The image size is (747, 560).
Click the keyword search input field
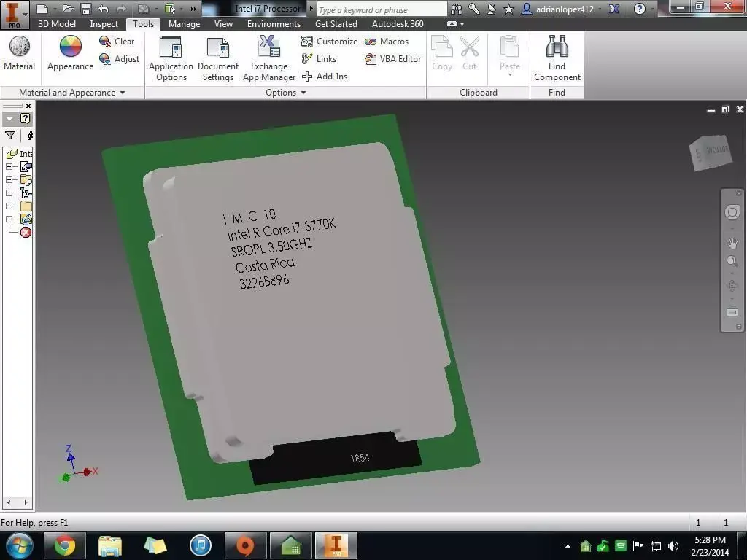pyautogui.click(x=382, y=9)
